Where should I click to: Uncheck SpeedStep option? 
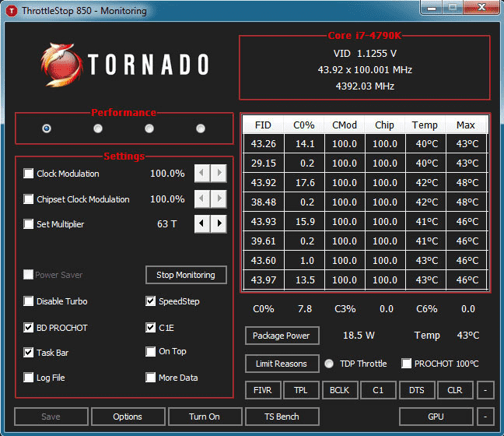(150, 301)
